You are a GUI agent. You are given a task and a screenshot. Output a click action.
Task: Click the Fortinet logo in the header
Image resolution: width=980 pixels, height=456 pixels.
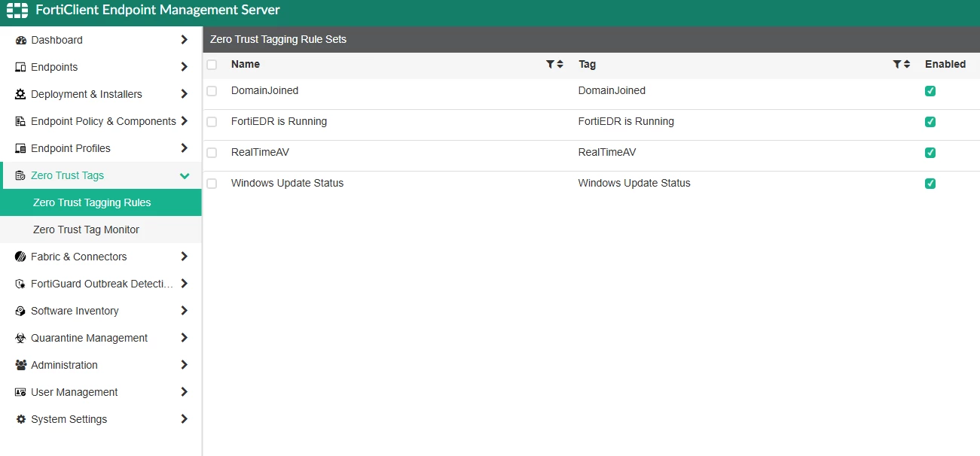point(17,11)
